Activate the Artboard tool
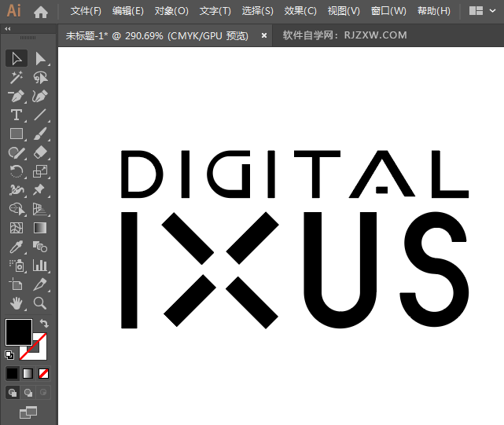The image size is (504, 425). click(17, 284)
